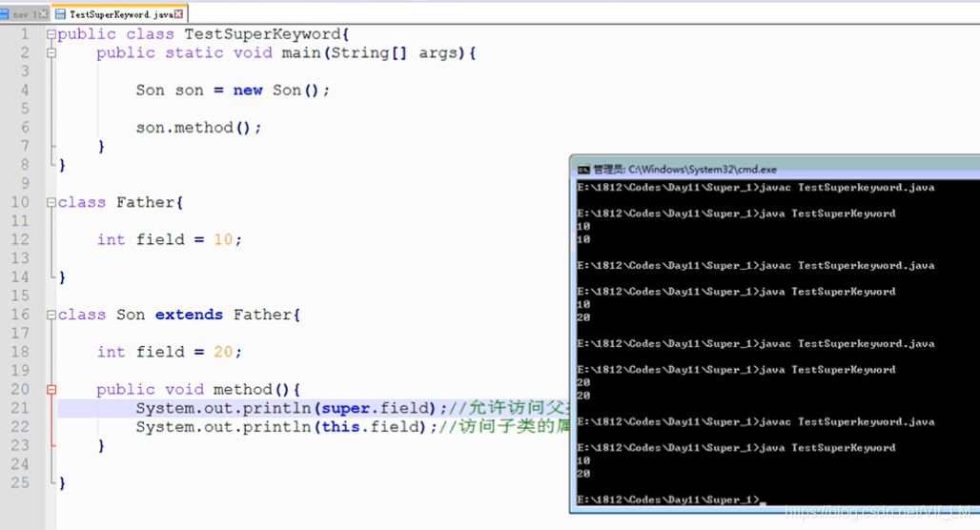Click line number 25 in the margin
This screenshot has width=980, height=530.
(x=20, y=482)
